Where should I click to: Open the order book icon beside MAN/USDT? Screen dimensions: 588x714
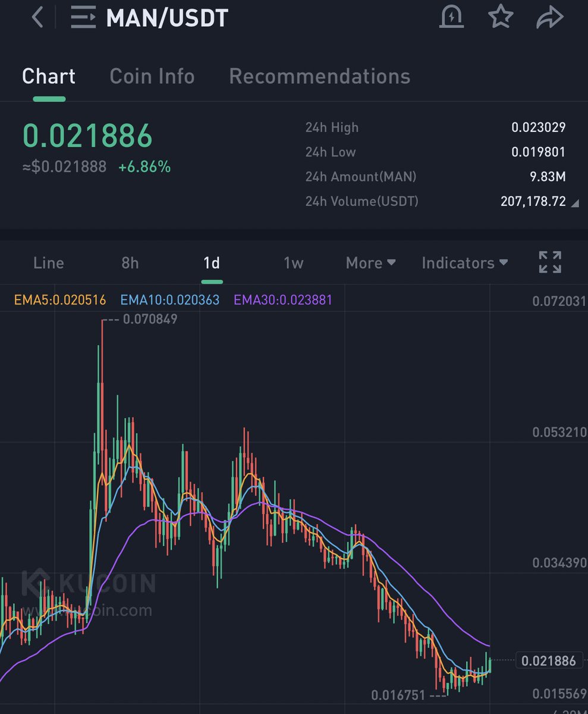pyautogui.click(x=82, y=17)
